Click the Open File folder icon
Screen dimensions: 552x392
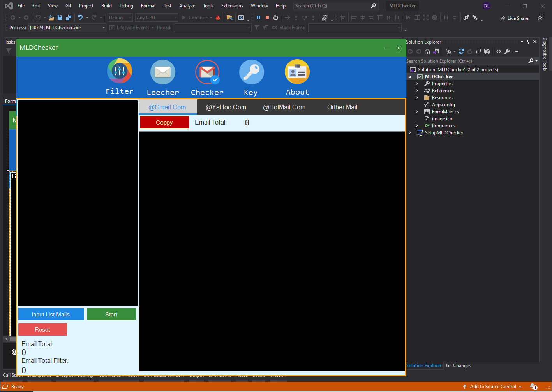coord(51,18)
